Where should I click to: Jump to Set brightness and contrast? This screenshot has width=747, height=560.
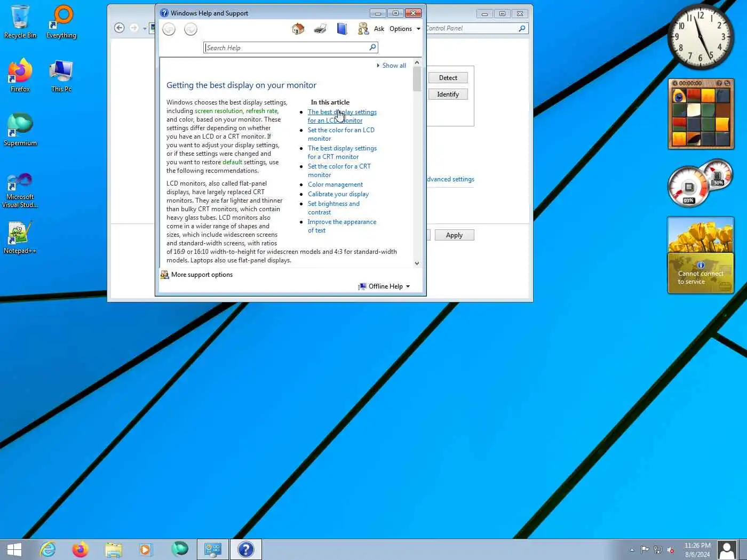tap(333, 208)
